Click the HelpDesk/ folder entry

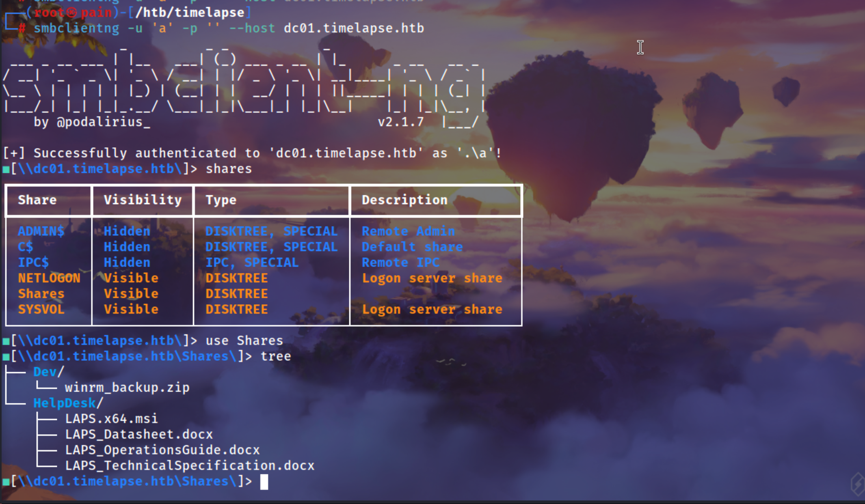[x=68, y=403]
